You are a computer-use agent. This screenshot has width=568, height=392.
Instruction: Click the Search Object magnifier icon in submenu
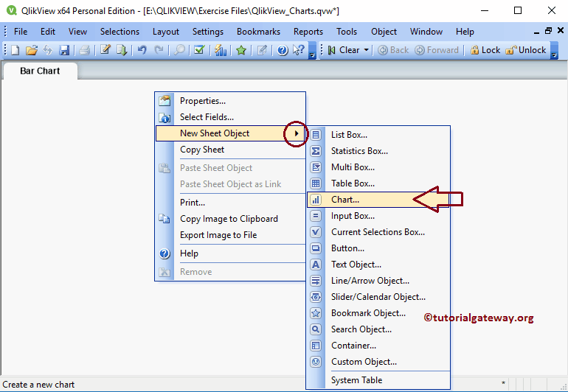[316, 329]
